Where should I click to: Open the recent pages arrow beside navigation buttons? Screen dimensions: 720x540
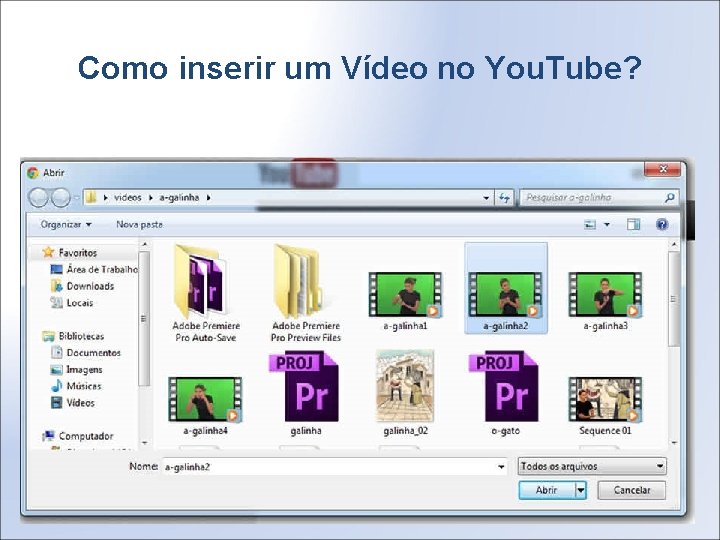pos(76,198)
